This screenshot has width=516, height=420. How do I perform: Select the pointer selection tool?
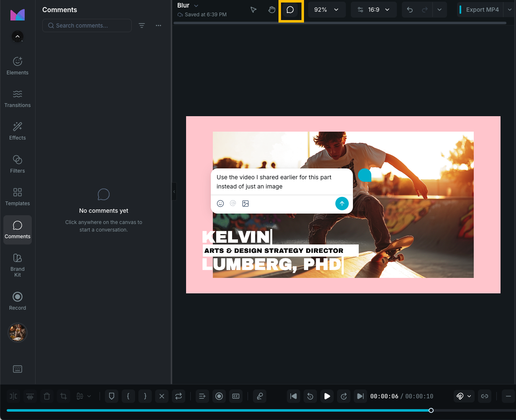click(x=253, y=10)
